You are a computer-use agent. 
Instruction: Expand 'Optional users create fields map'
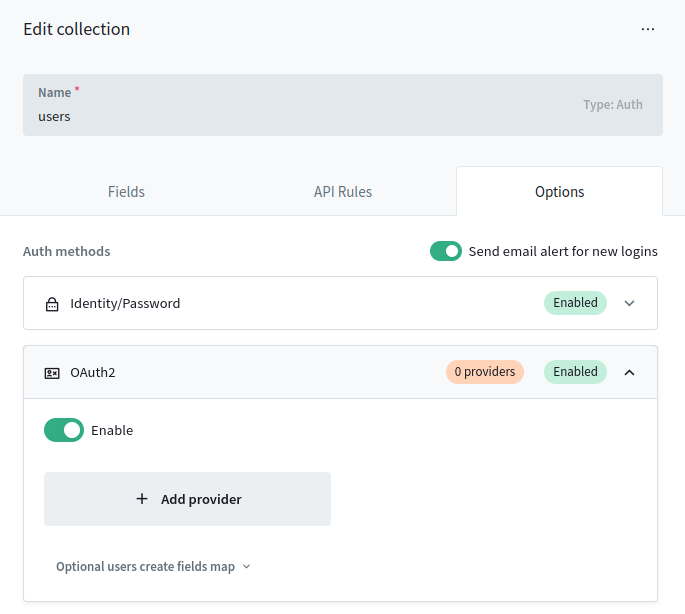153,567
